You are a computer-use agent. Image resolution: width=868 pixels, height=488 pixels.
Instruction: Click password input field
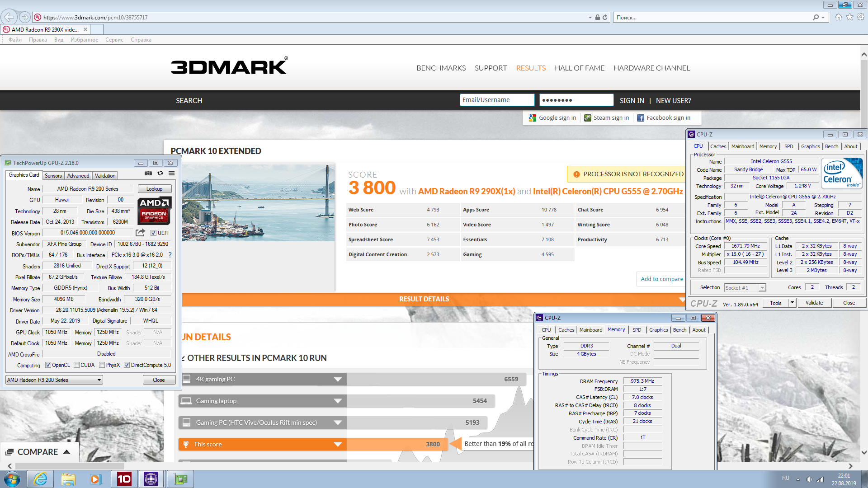576,100
